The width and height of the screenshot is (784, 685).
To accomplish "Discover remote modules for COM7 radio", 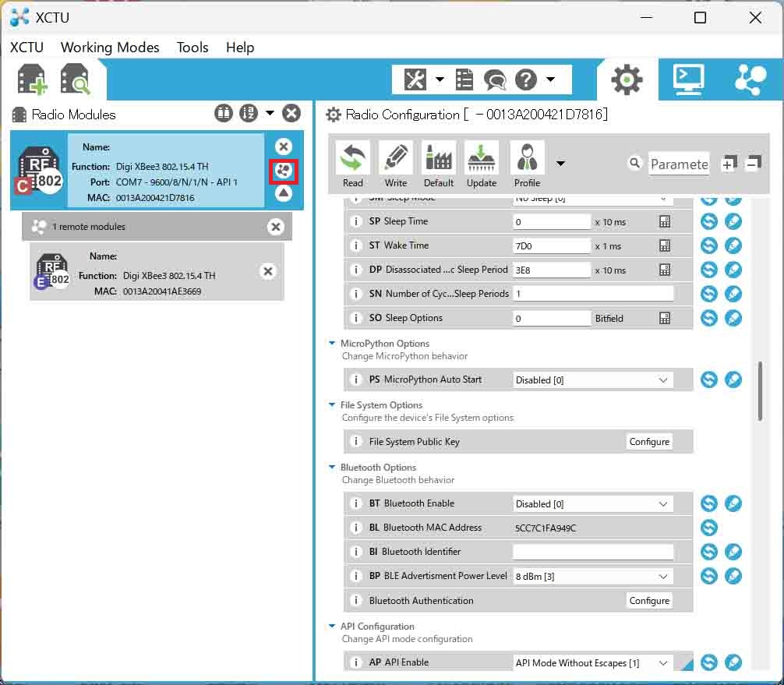I will click(x=284, y=171).
